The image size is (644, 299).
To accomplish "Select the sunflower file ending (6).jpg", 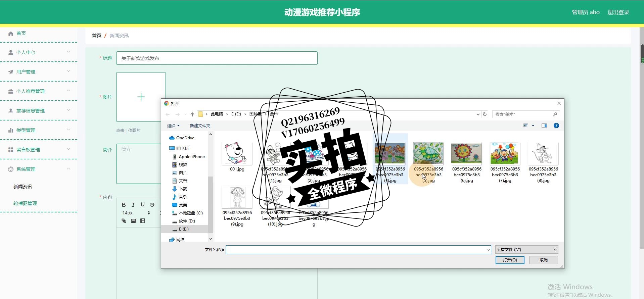I will click(467, 159).
